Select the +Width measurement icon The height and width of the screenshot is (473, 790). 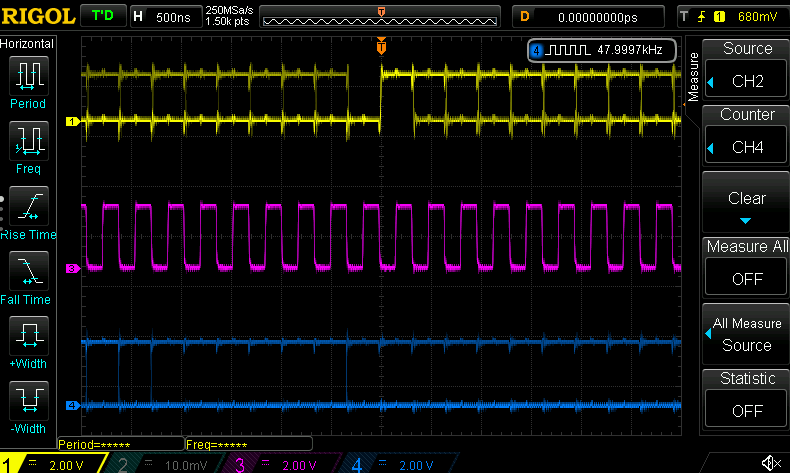tap(28, 335)
